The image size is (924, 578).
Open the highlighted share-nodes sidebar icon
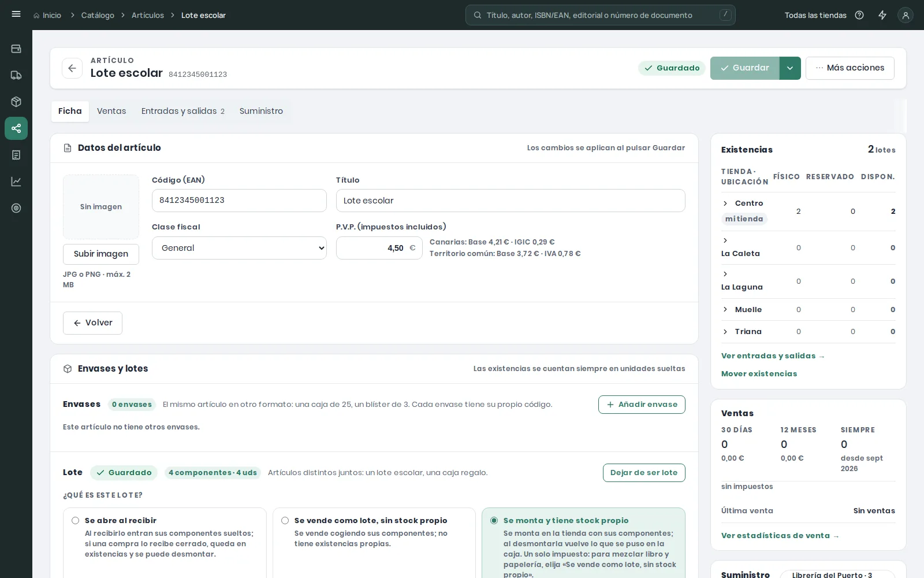pos(16,128)
